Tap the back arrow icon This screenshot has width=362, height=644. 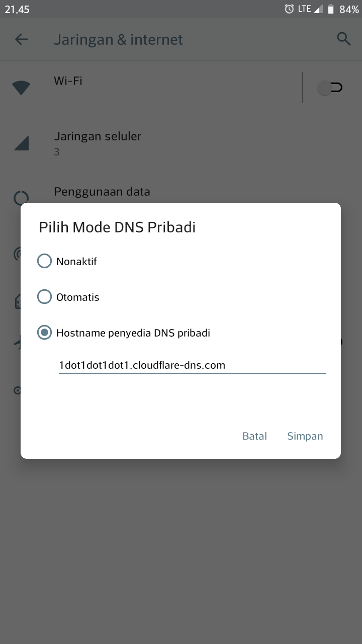21,39
